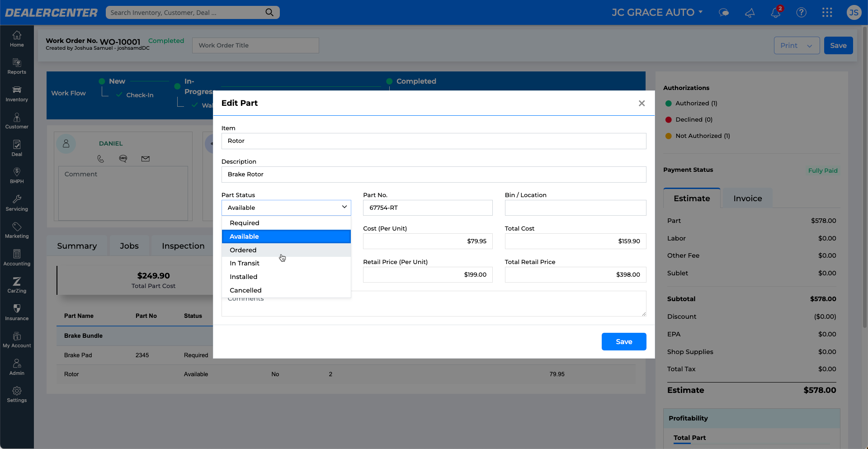The height and width of the screenshot is (449, 868).
Task: Open Marketing in the sidebar
Action: [x=17, y=231]
